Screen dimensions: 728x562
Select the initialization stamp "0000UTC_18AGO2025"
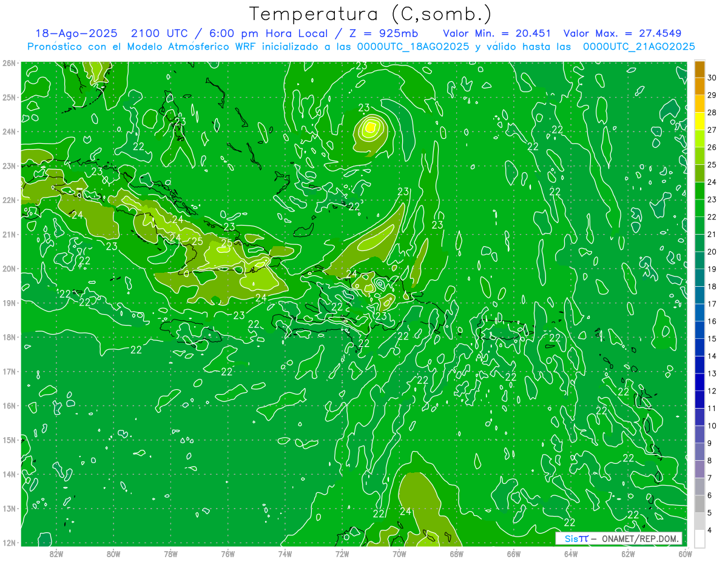(414, 47)
